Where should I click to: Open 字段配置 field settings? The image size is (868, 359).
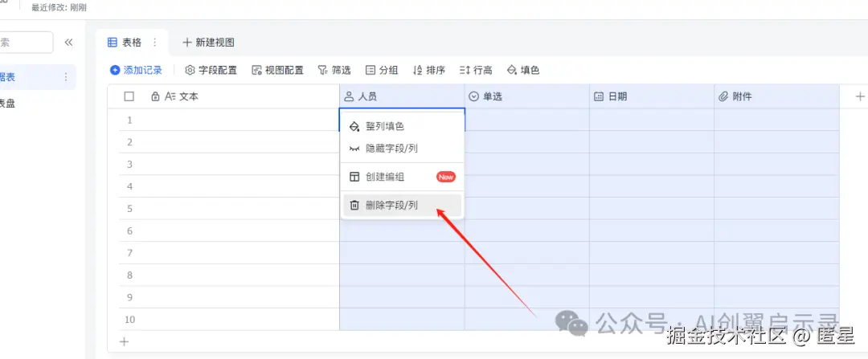pos(211,70)
